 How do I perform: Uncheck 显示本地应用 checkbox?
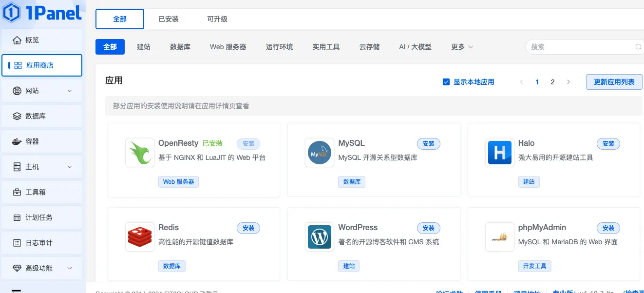click(446, 82)
